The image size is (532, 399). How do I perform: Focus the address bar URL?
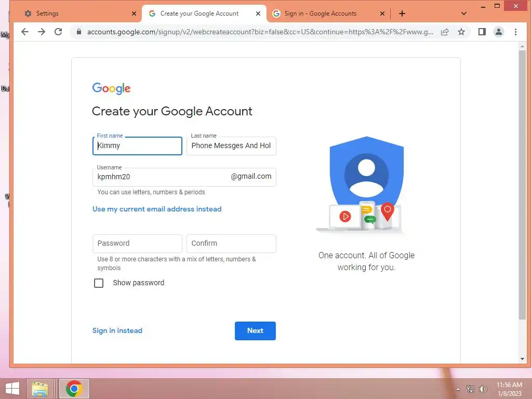tap(260, 32)
